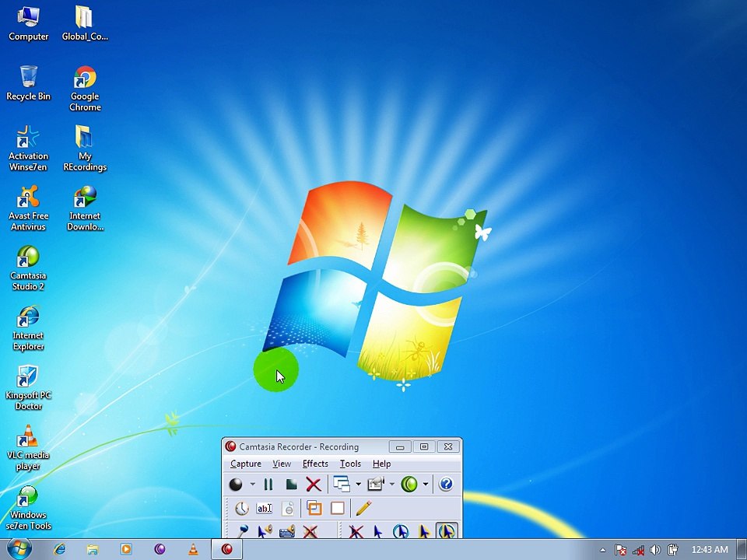Close the Camtasia Recorder window
747x560 pixels.
pyautogui.click(x=448, y=446)
